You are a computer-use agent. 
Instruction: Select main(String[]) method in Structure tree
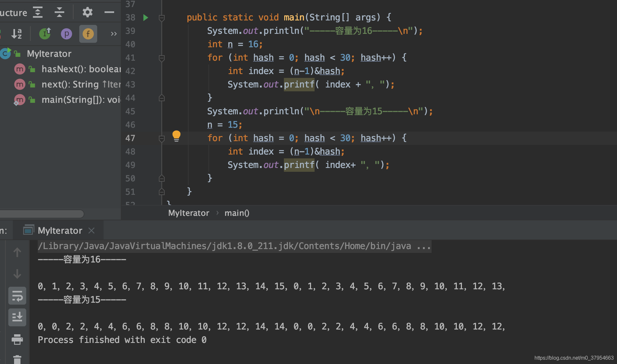pyautogui.click(x=81, y=100)
